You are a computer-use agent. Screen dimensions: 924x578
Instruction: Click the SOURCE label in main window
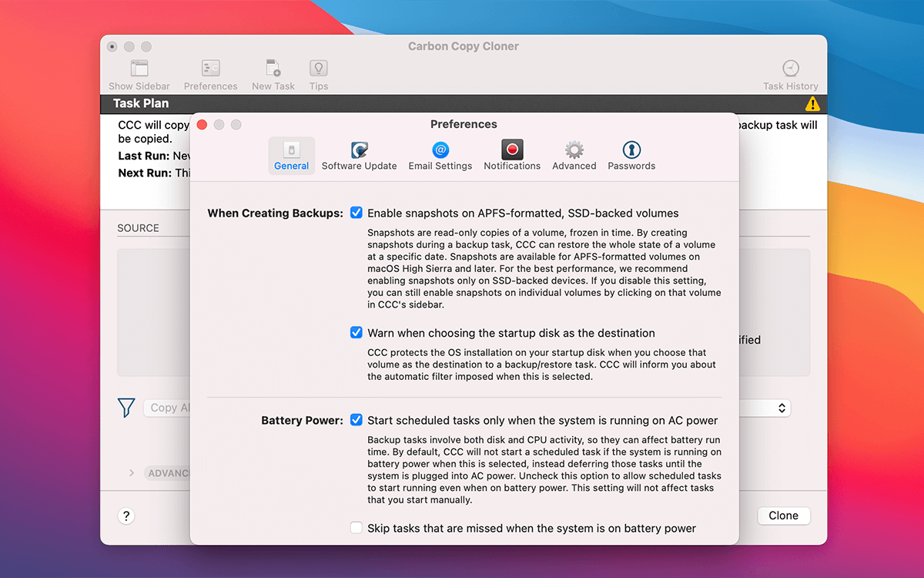tap(138, 228)
